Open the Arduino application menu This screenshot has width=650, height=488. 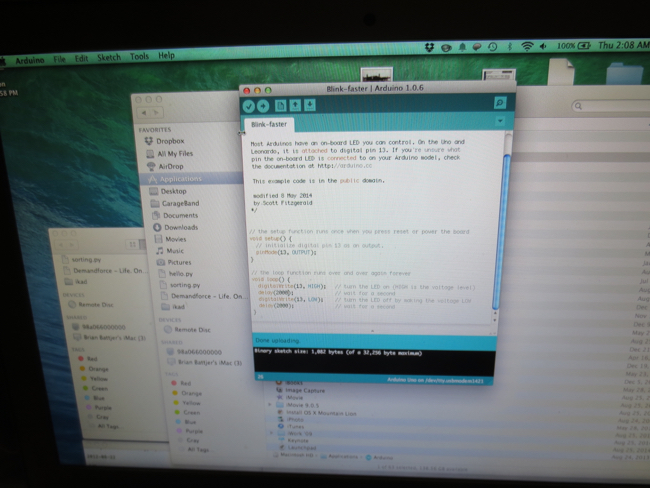[x=29, y=61]
